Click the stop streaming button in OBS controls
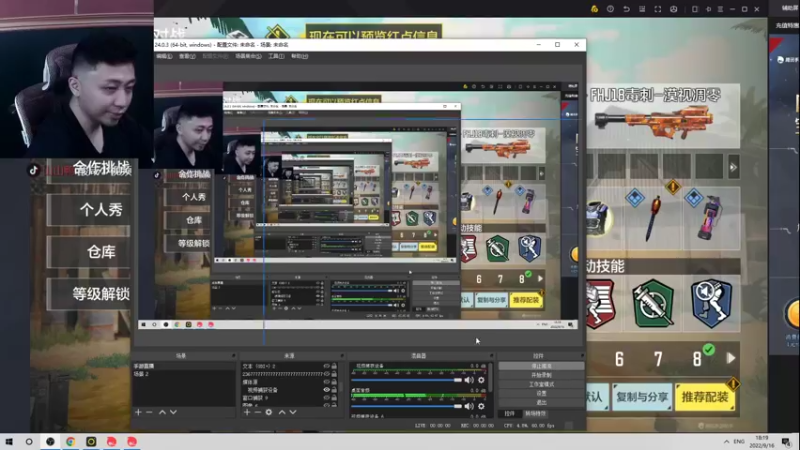This screenshot has width=800, height=450. pyautogui.click(x=541, y=366)
